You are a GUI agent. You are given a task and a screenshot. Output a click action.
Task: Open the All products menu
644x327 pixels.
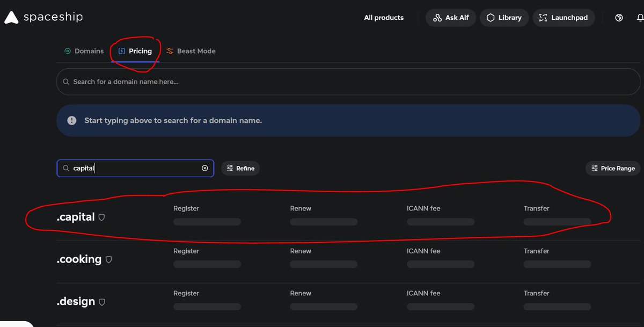tap(384, 18)
